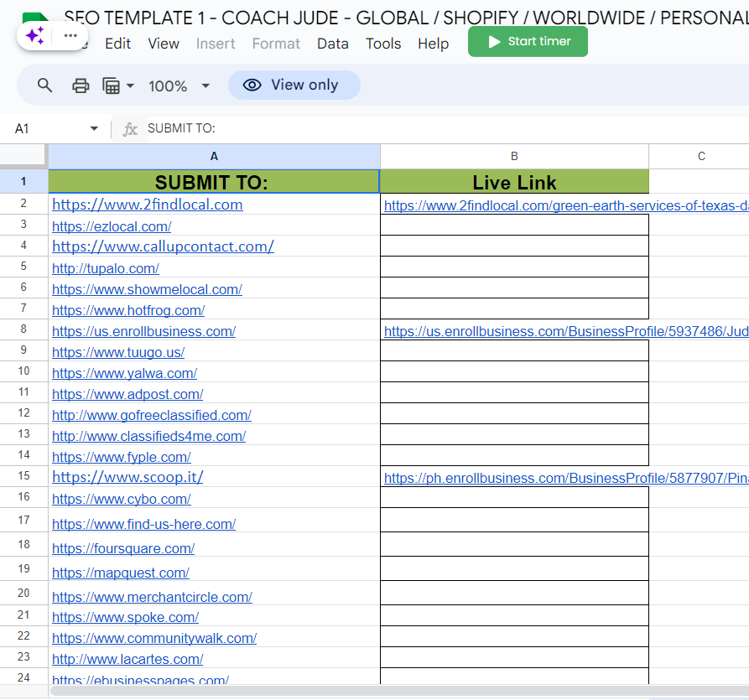Open the Data menu
This screenshot has height=700, width=749.
332,44
